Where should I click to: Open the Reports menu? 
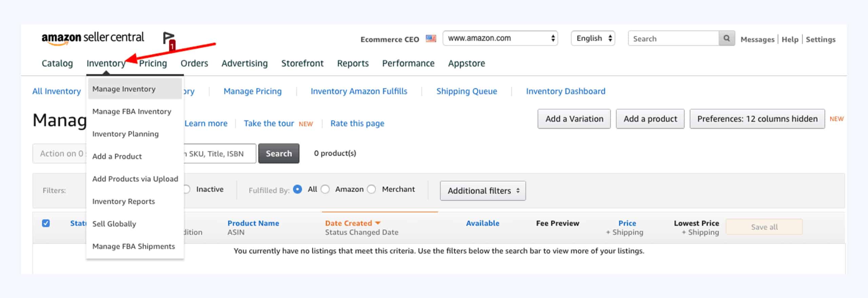[353, 63]
